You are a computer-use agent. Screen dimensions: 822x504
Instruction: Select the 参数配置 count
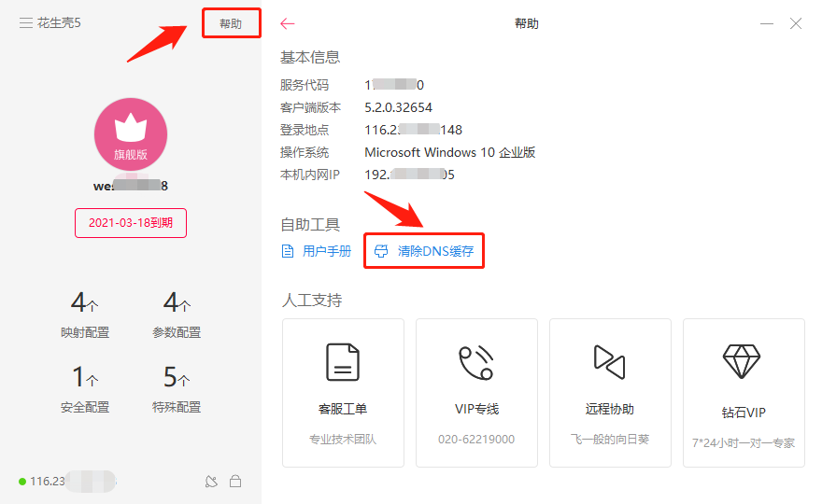(x=177, y=302)
